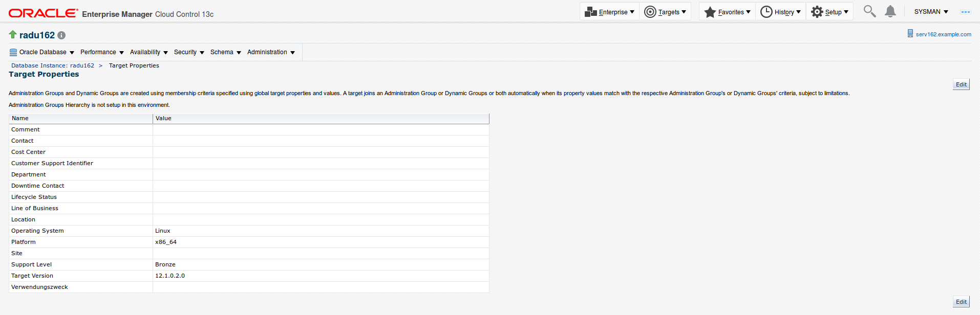Image resolution: width=980 pixels, height=315 pixels.
Task: Open the Security menu
Action: (189, 52)
